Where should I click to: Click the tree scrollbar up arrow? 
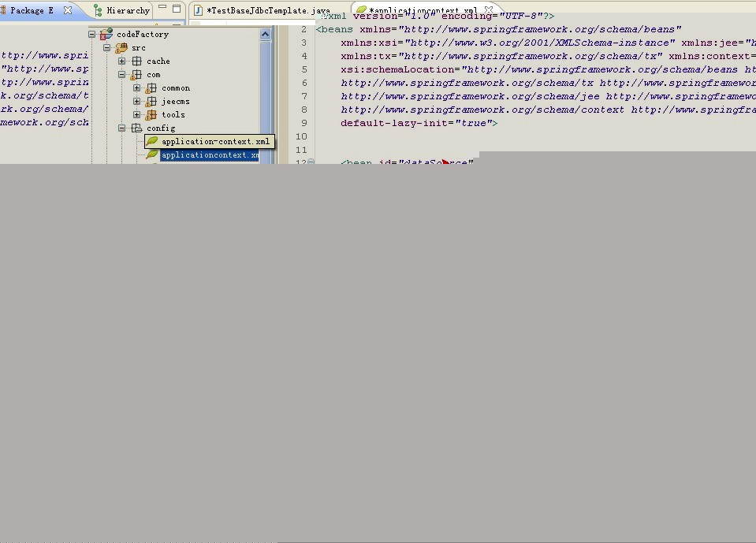click(265, 34)
